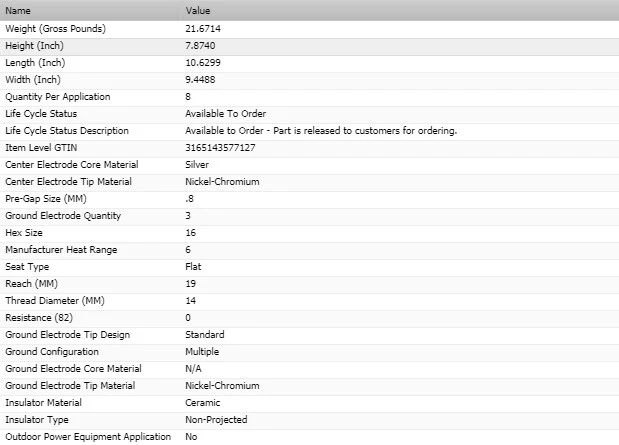
Task: Click the GTIN number 3165143577127
Action: [x=220, y=147]
